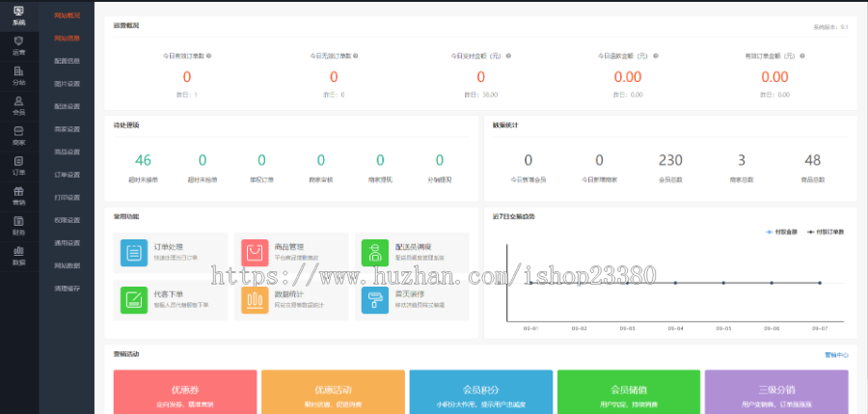Click the 3 商家总数 statistic
868x414 pixels.
(x=742, y=161)
